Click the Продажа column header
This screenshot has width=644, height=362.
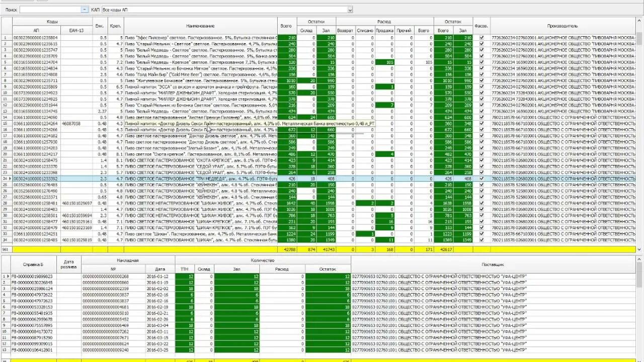(385, 31)
